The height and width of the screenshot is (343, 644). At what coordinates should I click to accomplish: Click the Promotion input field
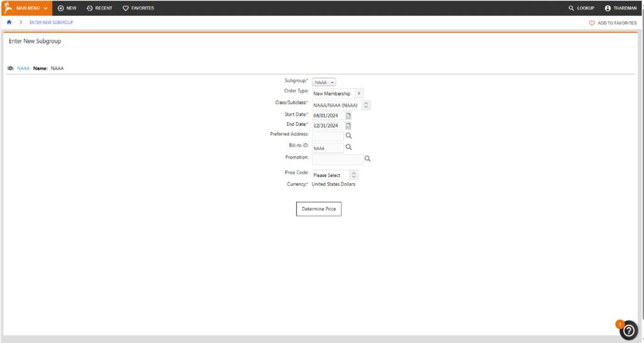338,159
